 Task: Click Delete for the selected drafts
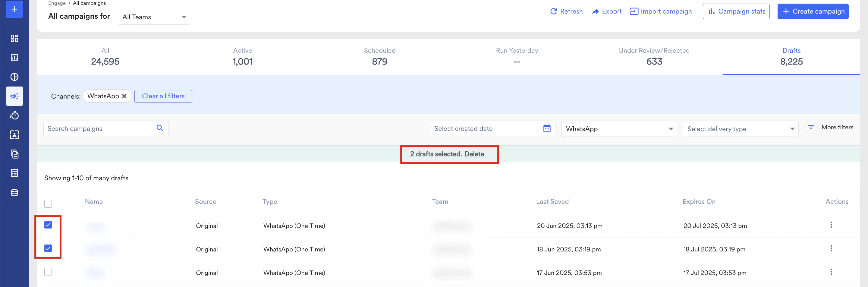point(474,154)
